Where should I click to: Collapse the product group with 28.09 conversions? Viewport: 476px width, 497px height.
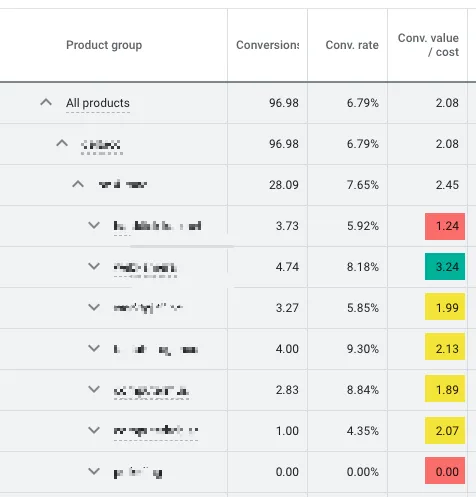78,184
